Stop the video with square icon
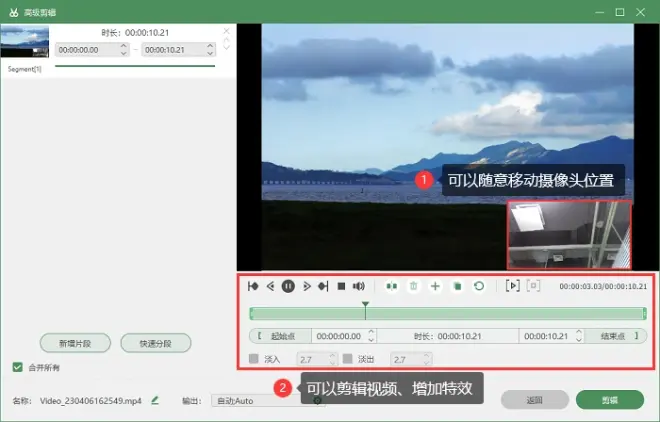Viewport: 660px width, 422px height. [341, 286]
